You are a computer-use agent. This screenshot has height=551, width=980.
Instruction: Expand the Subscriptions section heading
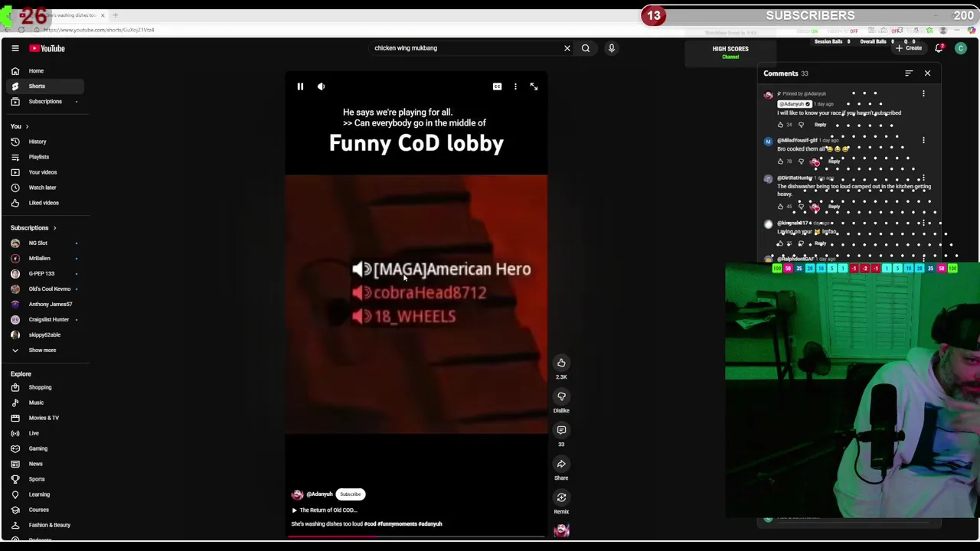click(33, 228)
